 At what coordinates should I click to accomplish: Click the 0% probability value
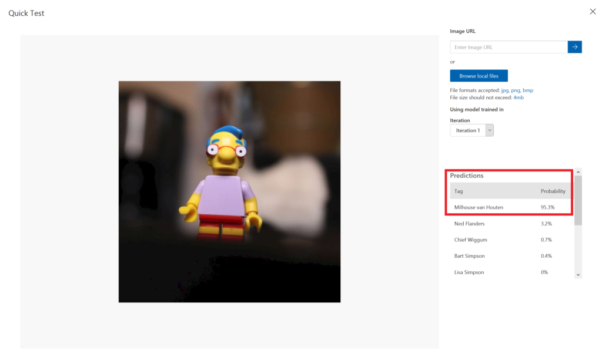tap(544, 272)
